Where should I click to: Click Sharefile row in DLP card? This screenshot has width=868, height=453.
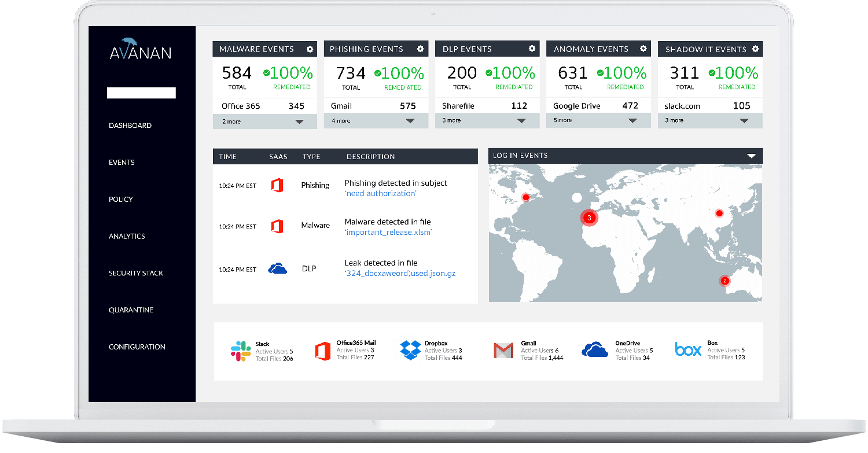pyautogui.click(x=487, y=106)
